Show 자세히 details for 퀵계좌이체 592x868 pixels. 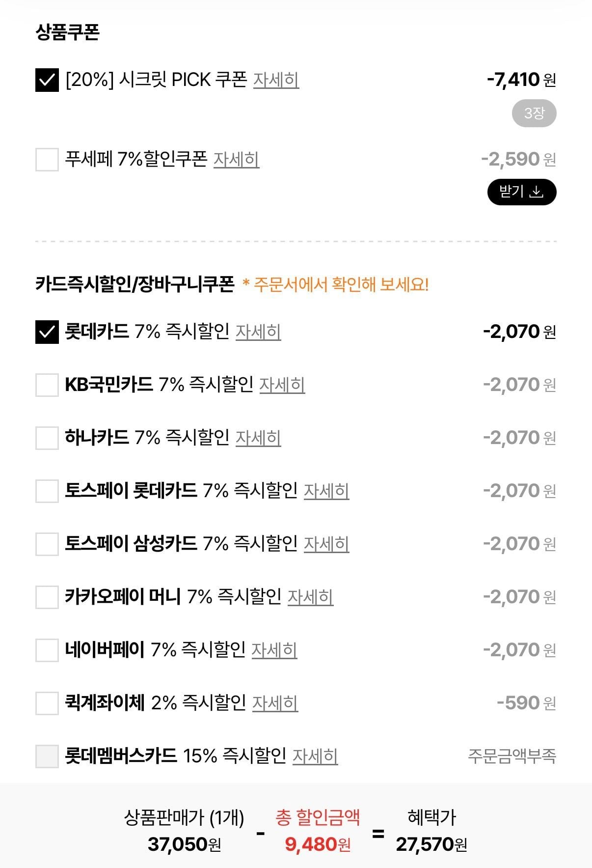[275, 703]
